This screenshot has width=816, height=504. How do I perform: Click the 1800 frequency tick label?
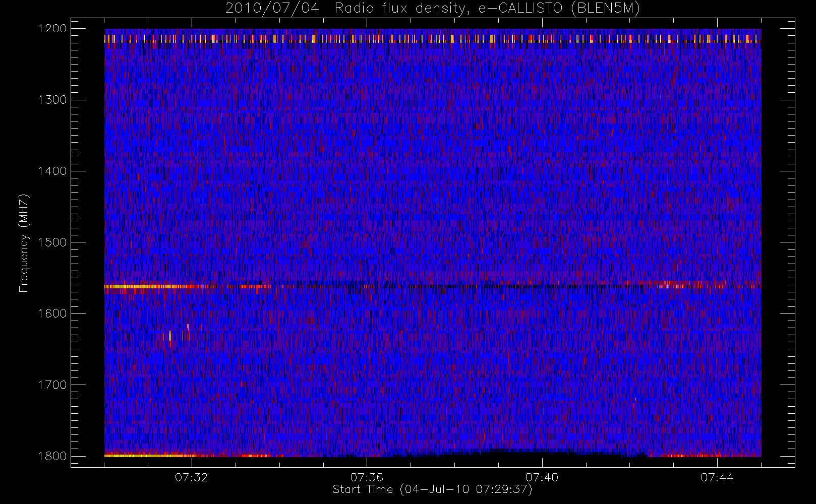(x=52, y=456)
